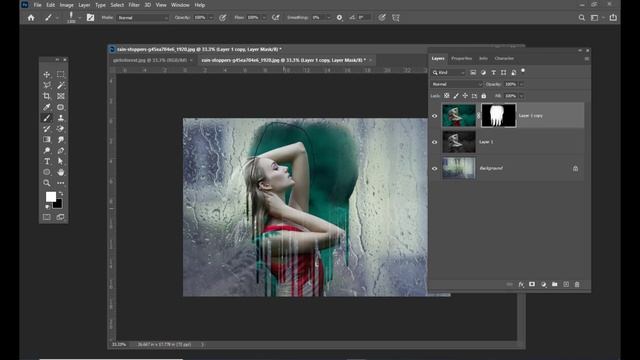The image size is (640, 360).
Task: Expand the layer Fill slider arrow
Action: [x=521, y=96]
